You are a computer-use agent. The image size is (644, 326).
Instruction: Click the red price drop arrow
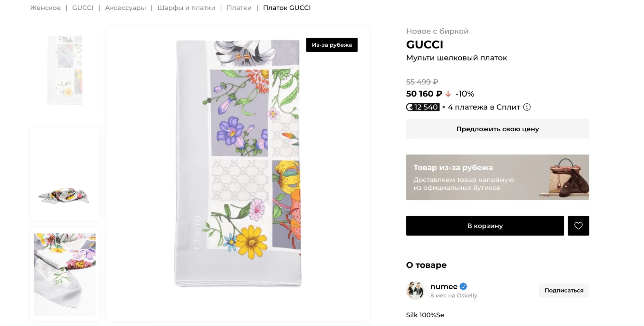(448, 94)
